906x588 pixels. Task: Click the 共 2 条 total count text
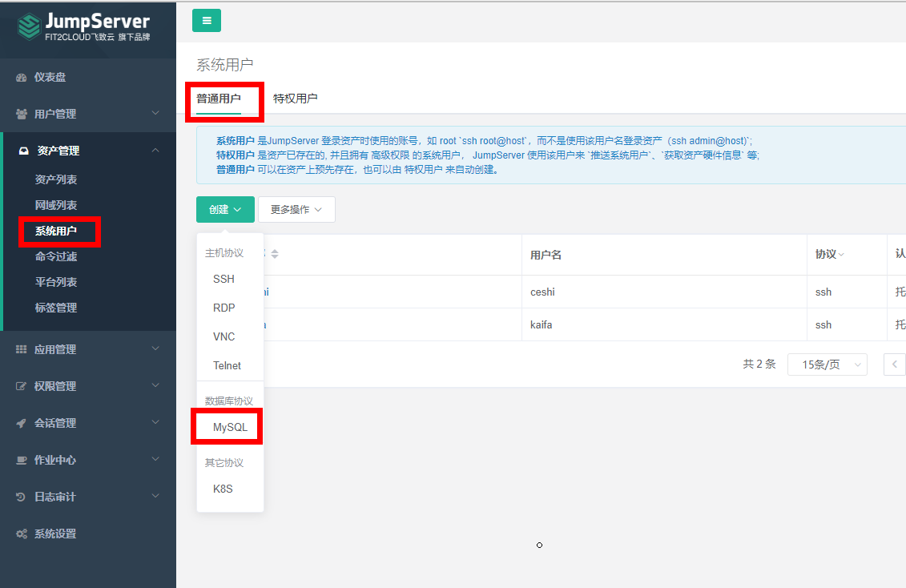click(x=759, y=364)
